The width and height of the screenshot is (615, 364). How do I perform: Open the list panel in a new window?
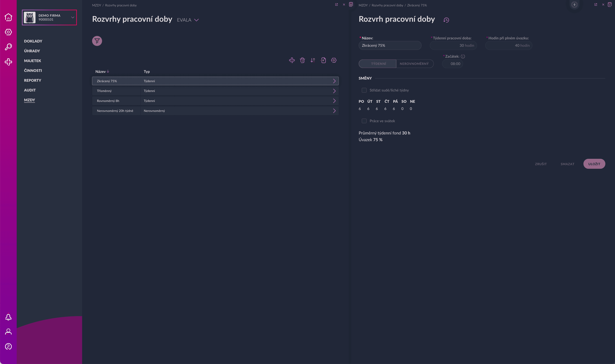coord(337,4)
